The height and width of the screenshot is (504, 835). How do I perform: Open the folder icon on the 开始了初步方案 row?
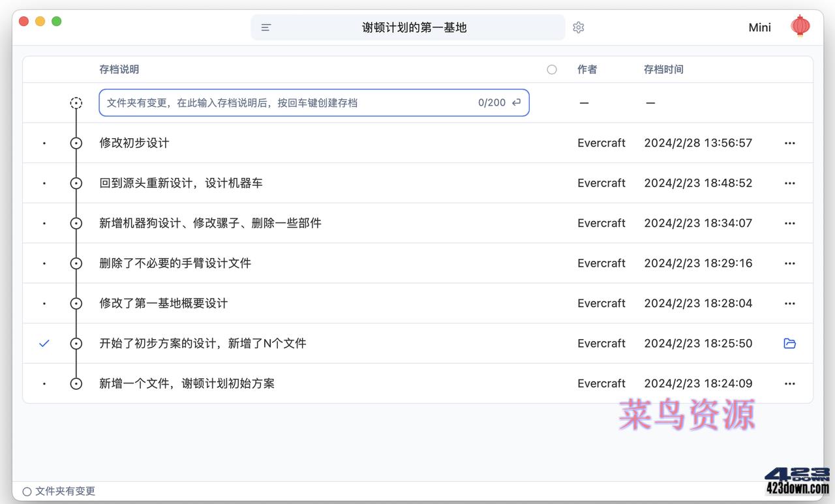789,343
